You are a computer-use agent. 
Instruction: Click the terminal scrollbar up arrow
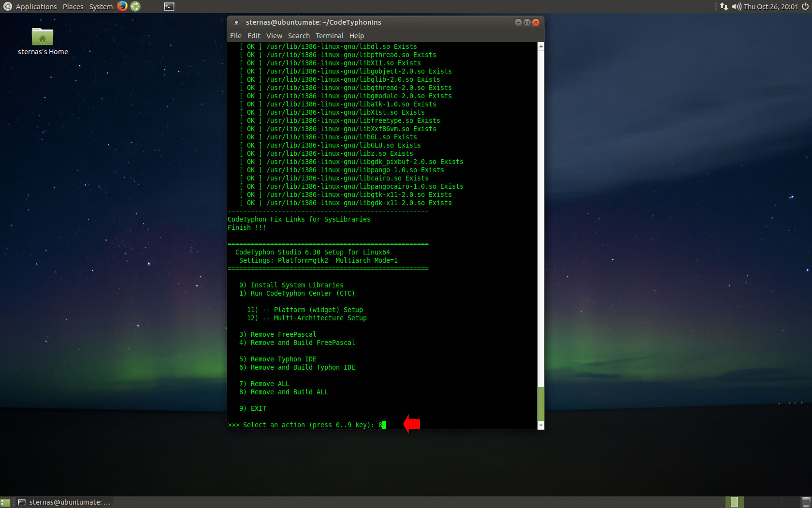(x=541, y=46)
